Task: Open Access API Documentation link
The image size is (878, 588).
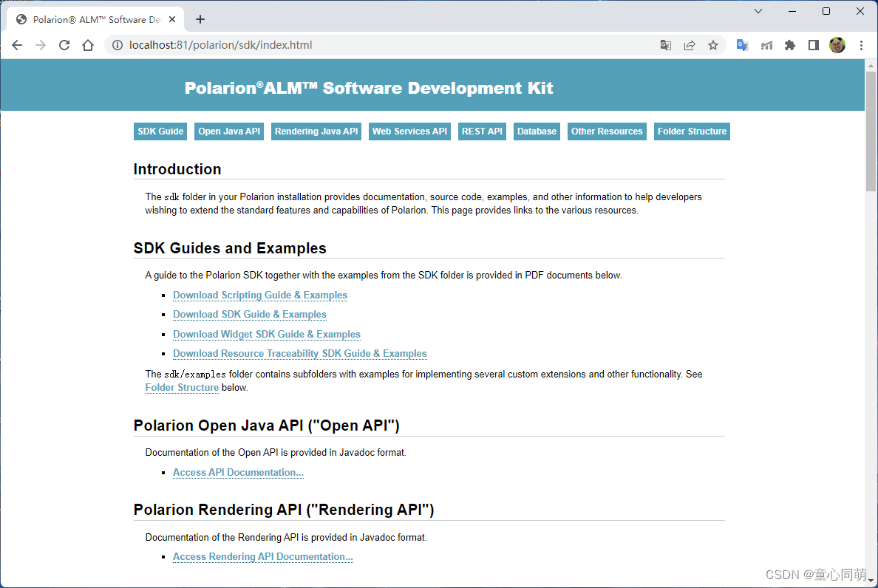Action: 238,472
